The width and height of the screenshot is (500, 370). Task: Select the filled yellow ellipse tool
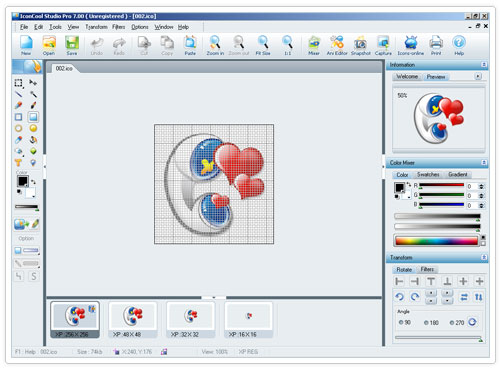33,128
